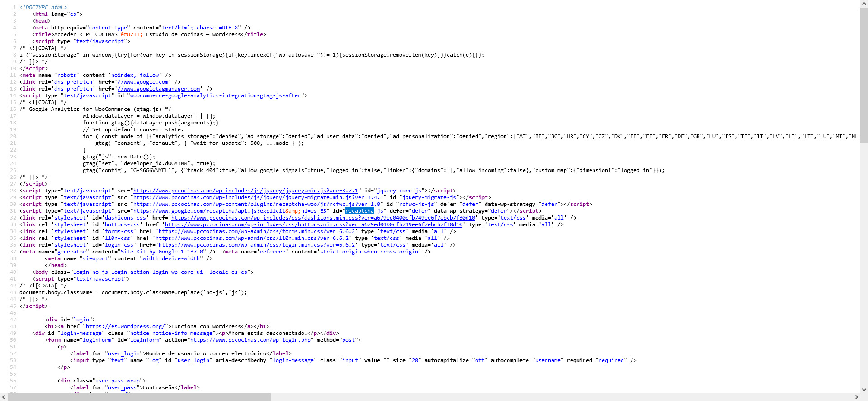This screenshot has width=868, height=401.
Task: Click the horizontal scrollbar left arrow
Action: point(4,397)
